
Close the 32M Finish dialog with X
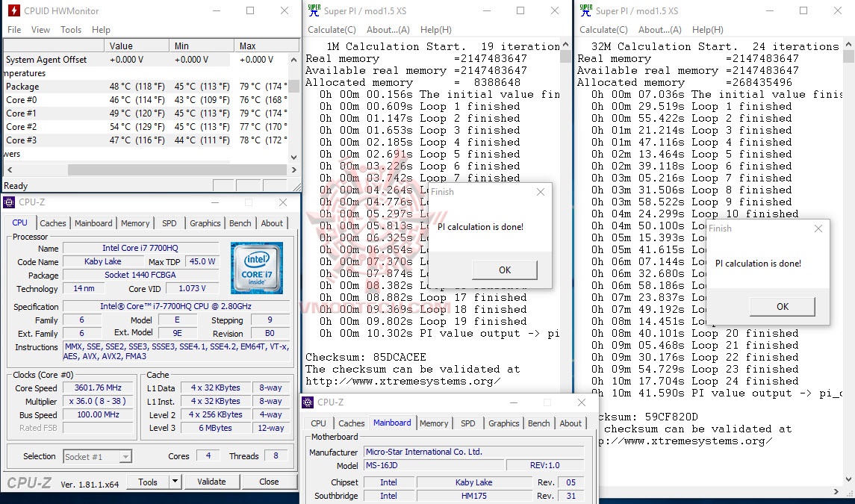(x=818, y=228)
